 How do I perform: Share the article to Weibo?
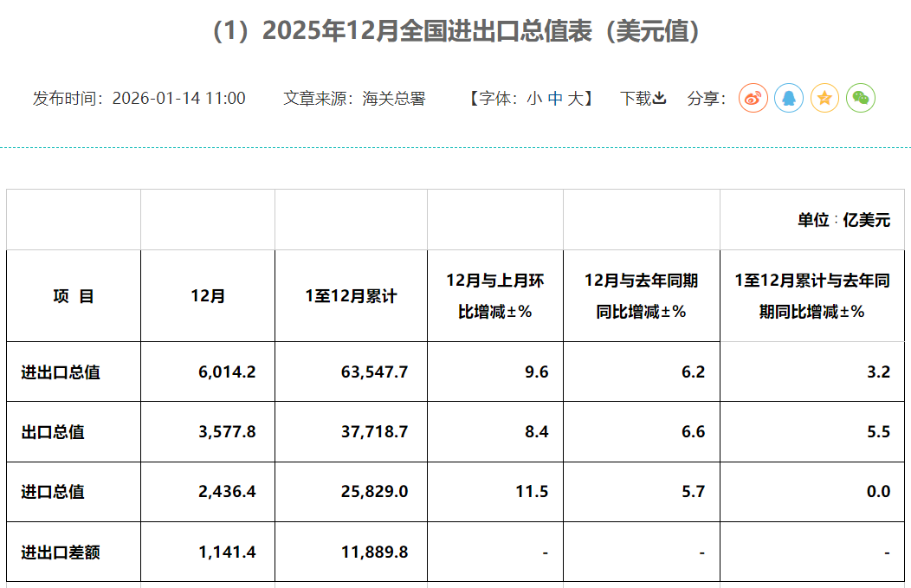point(753,98)
